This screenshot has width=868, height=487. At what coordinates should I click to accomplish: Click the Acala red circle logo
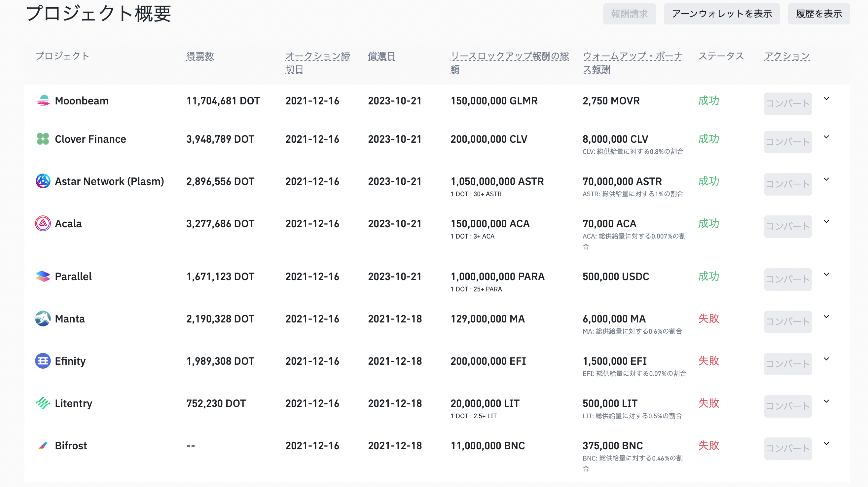(x=43, y=223)
